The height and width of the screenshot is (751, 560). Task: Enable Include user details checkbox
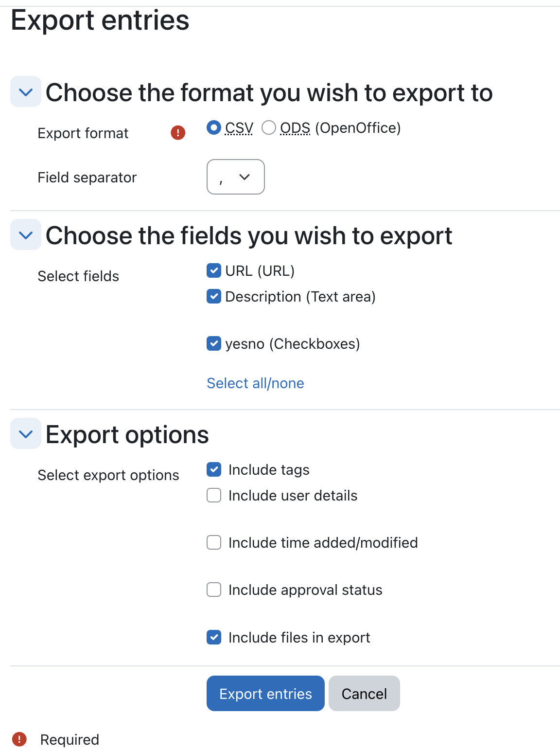tap(214, 495)
